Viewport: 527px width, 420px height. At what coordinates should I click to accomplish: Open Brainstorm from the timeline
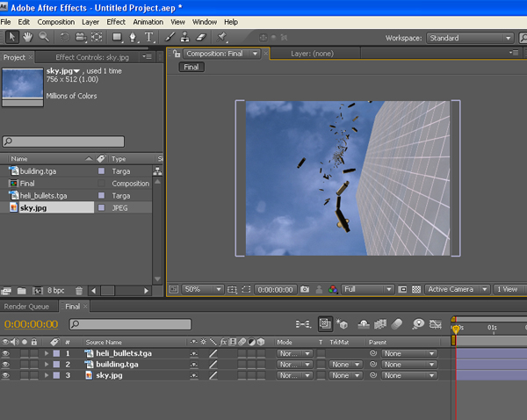coord(418,324)
